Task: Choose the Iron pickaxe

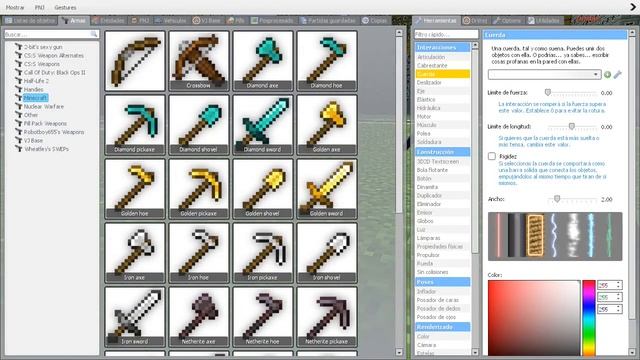Action: [x=263, y=253]
